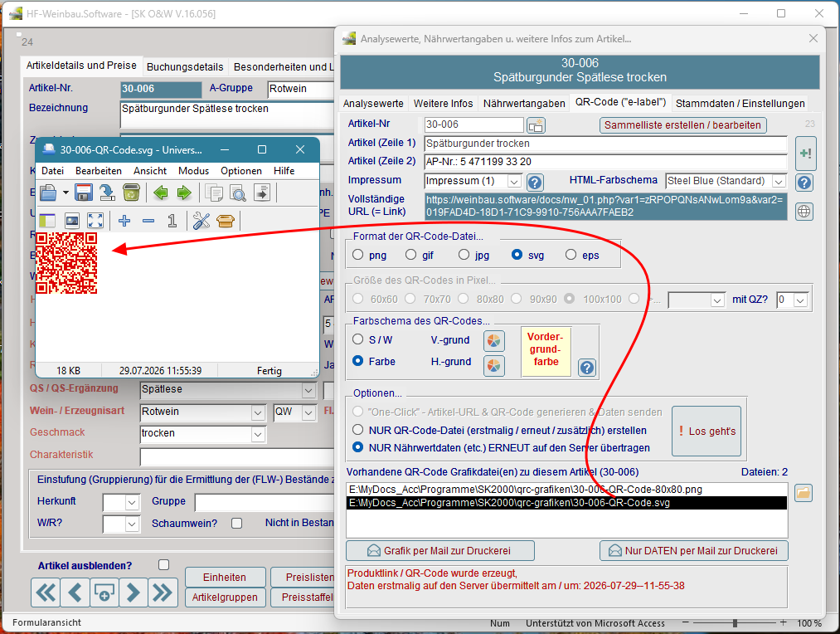Click the copy documents icon in viewer toolbar

pyautogui.click(x=214, y=193)
